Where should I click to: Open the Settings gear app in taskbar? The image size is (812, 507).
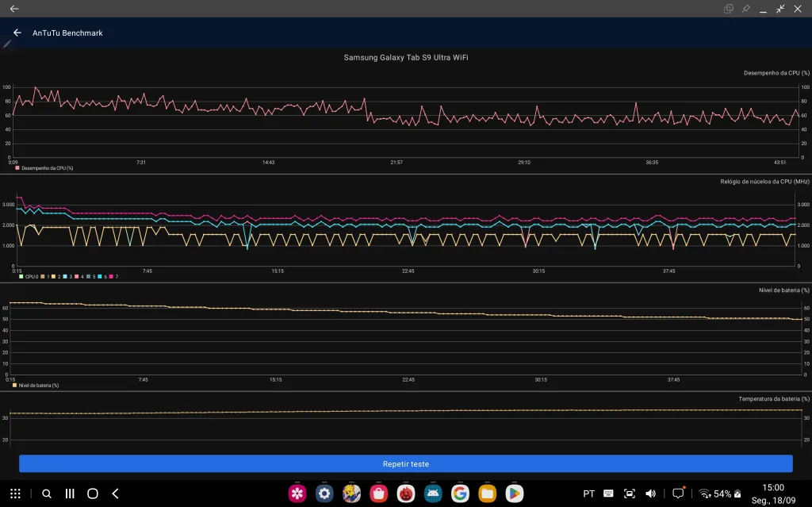pyautogui.click(x=324, y=494)
